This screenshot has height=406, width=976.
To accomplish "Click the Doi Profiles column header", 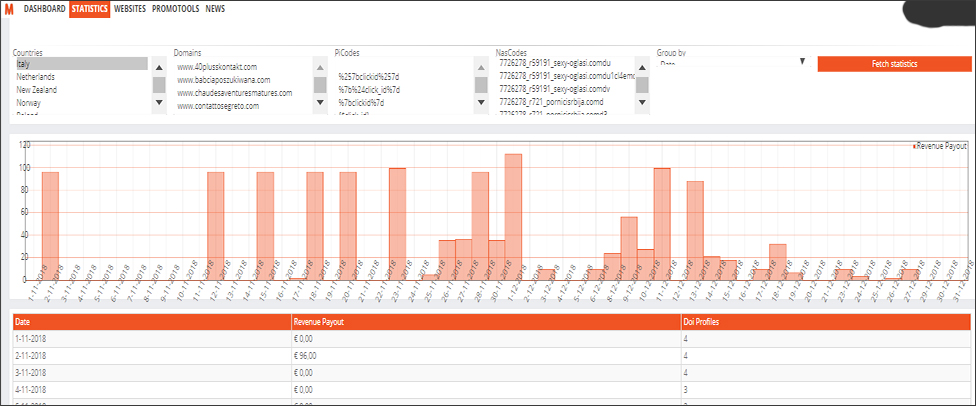I will pos(827,322).
